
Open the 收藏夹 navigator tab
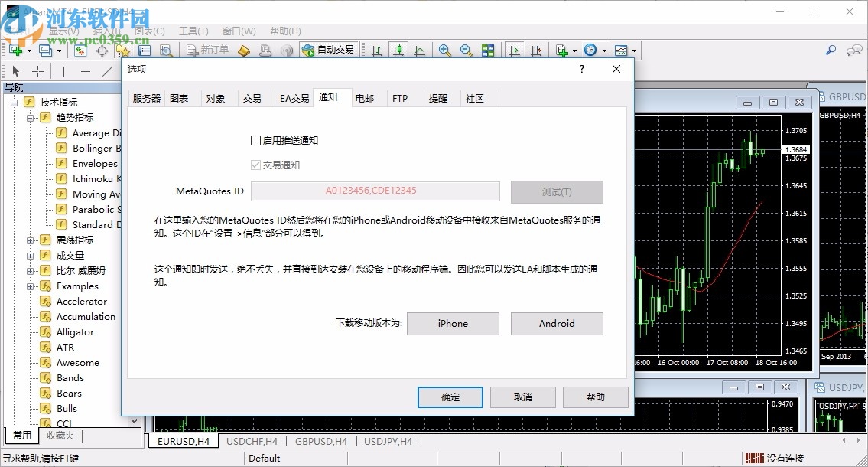pyautogui.click(x=60, y=436)
